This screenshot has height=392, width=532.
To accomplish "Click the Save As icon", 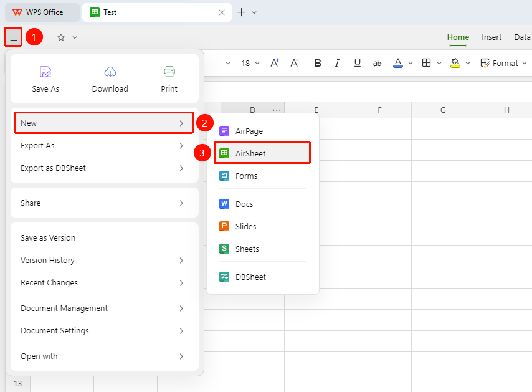I will click(45, 72).
